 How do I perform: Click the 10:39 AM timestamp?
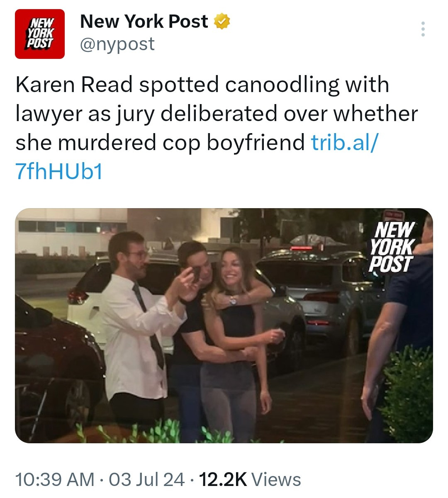point(55,480)
